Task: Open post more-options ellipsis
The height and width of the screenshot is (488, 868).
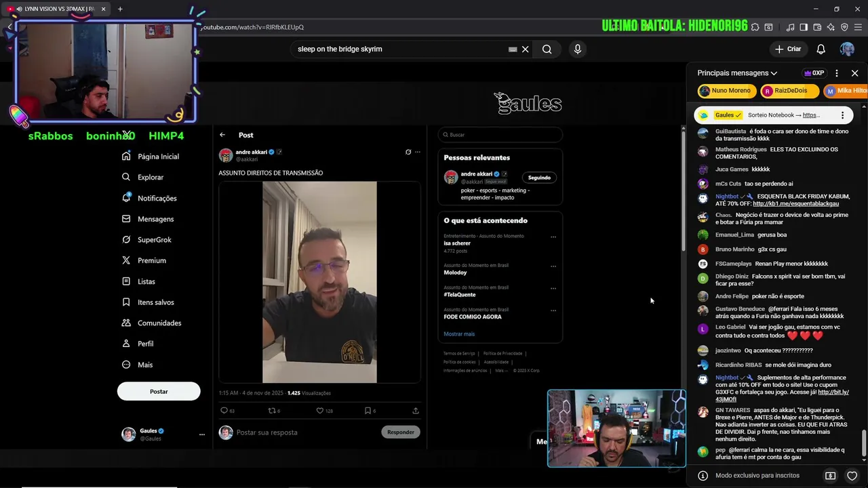Action: point(418,152)
